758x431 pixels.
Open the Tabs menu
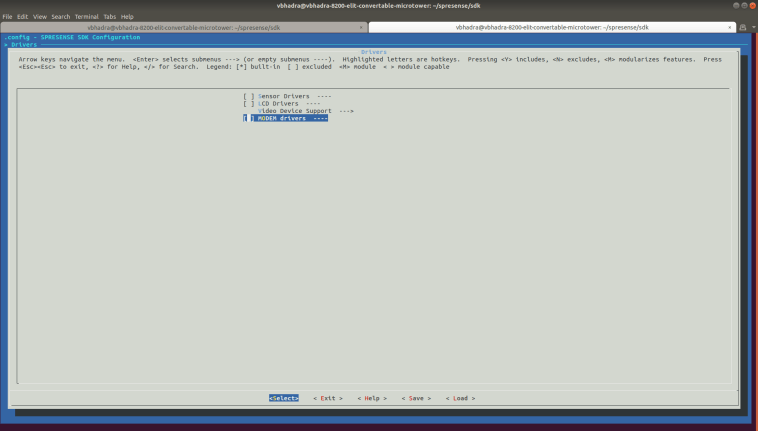(x=109, y=17)
